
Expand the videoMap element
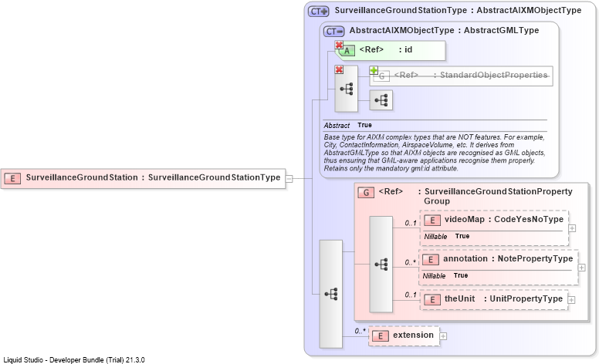click(x=572, y=228)
